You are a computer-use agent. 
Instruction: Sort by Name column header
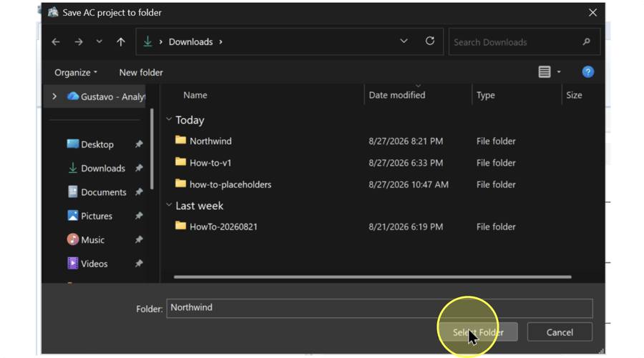(x=195, y=95)
